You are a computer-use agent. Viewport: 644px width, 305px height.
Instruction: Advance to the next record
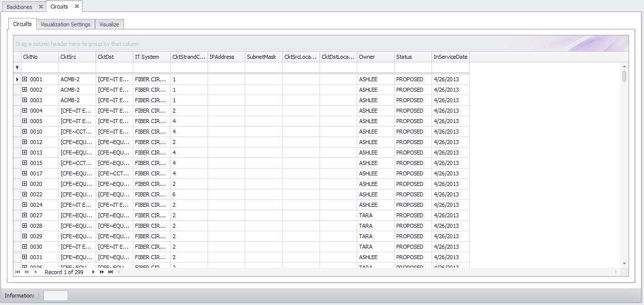(x=93, y=272)
